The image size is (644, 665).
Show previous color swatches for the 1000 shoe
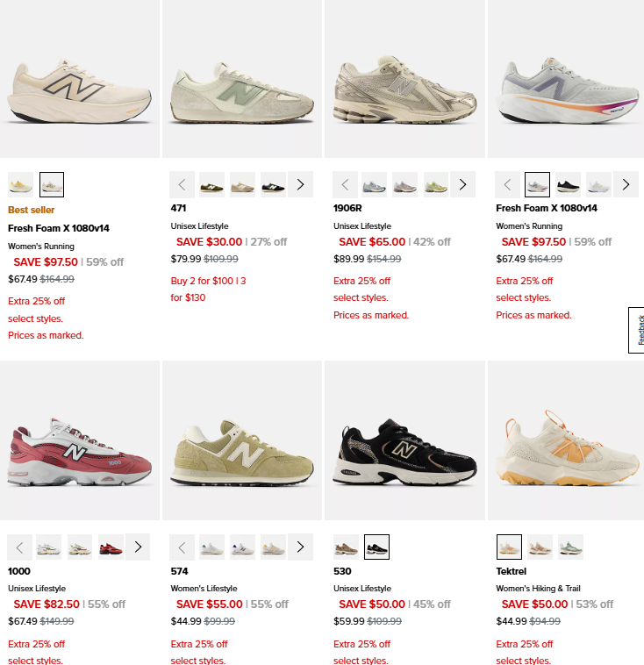tap(19, 547)
